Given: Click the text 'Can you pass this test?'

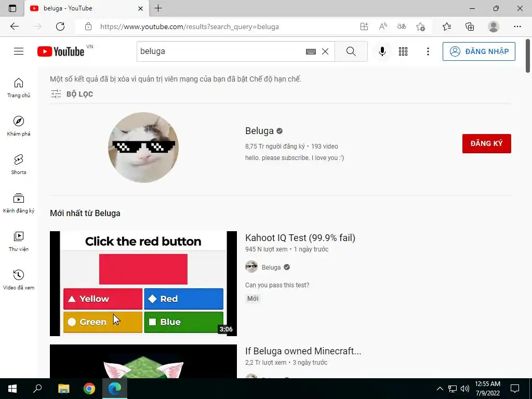Looking at the screenshot, I should click(277, 285).
